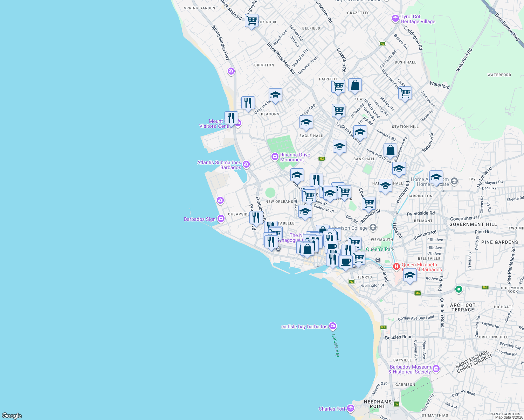The image size is (524, 420).
Task: Select the restaurant pin near Chapman St
Action: pos(316,179)
